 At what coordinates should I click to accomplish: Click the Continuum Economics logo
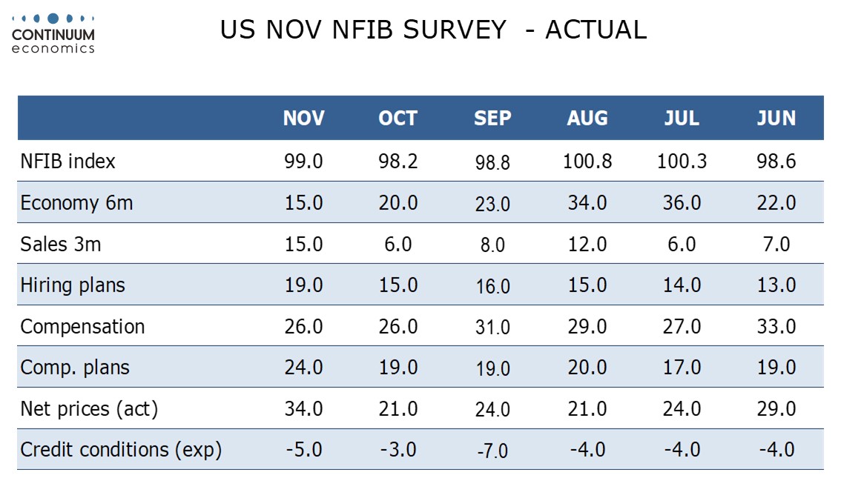tap(53, 33)
